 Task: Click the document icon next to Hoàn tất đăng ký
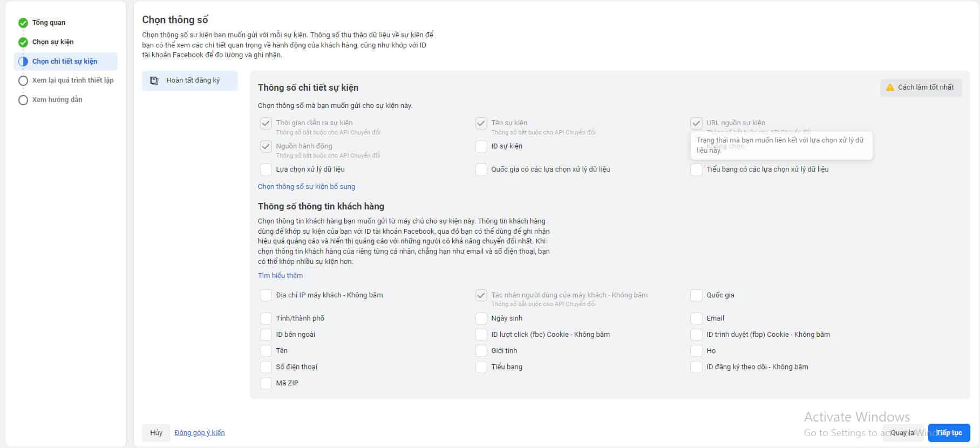154,80
